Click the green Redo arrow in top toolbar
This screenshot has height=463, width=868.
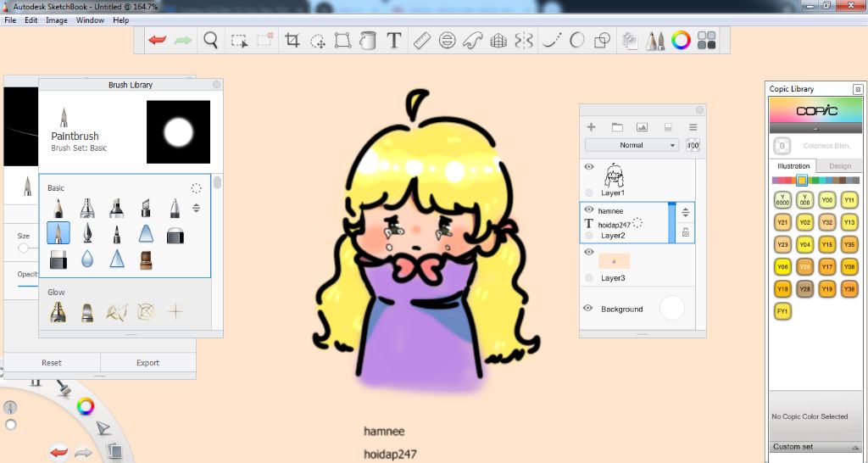tap(183, 41)
